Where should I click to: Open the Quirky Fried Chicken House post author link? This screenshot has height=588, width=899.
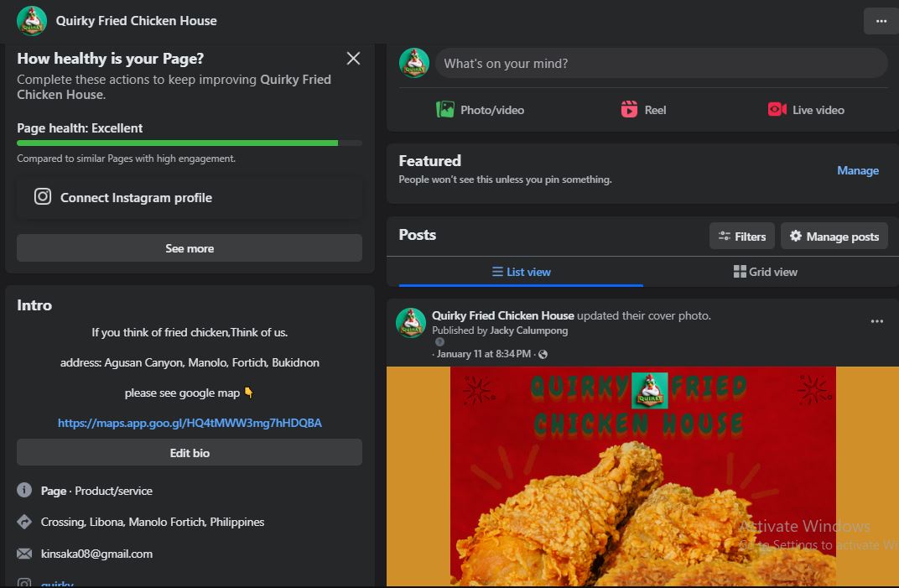(x=503, y=315)
